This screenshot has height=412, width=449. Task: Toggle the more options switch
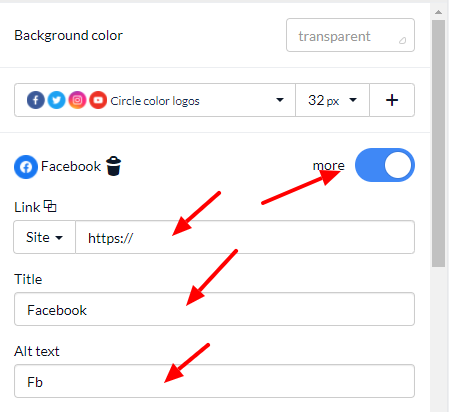385,165
